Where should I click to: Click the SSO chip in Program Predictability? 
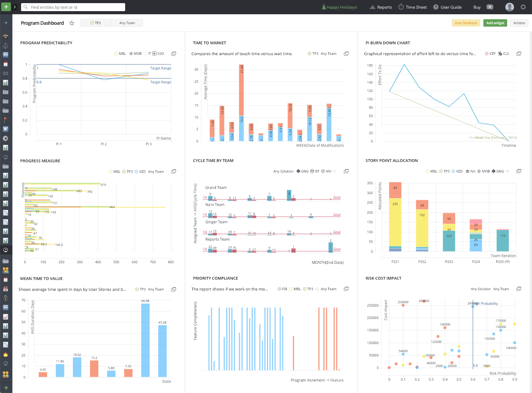[158, 54]
